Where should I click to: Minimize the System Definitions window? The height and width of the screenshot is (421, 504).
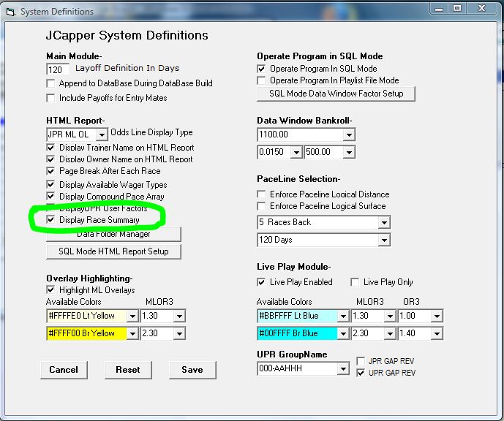tap(439, 9)
